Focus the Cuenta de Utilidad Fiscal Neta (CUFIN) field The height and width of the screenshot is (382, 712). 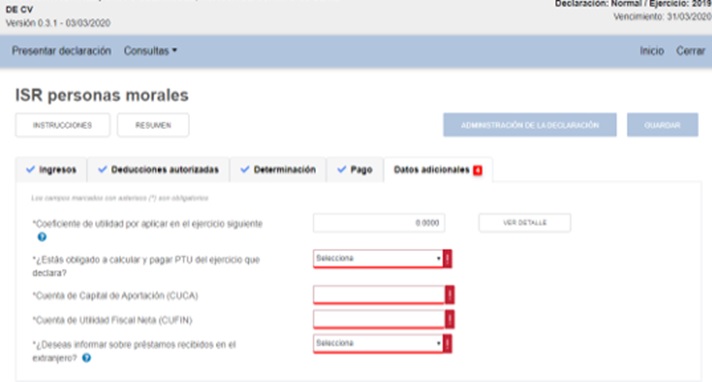click(x=379, y=319)
